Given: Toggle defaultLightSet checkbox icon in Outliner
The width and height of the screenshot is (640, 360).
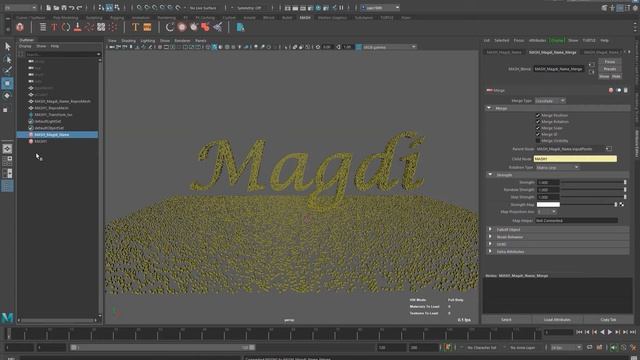Looking at the screenshot, I should (x=31, y=121).
